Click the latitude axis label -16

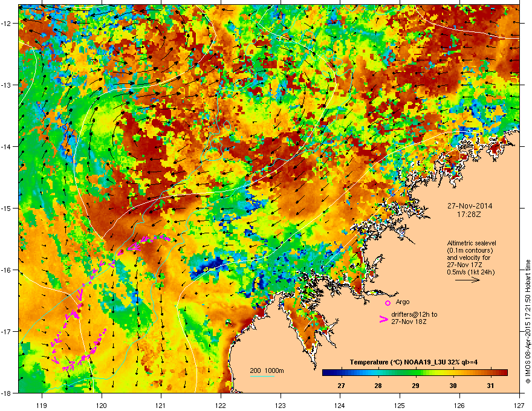click(6, 270)
